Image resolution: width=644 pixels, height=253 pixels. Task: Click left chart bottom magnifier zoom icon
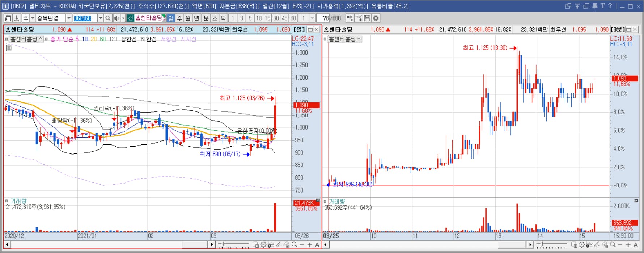(x=295, y=245)
